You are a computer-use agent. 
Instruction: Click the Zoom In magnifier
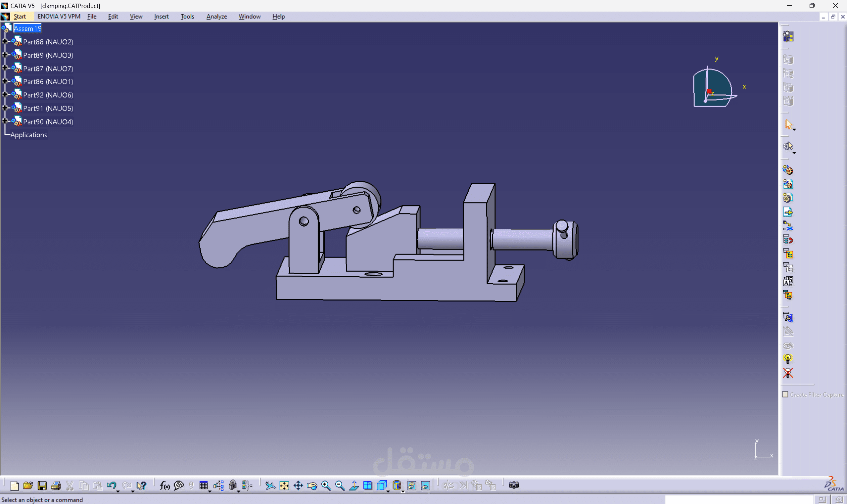[326, 486]
